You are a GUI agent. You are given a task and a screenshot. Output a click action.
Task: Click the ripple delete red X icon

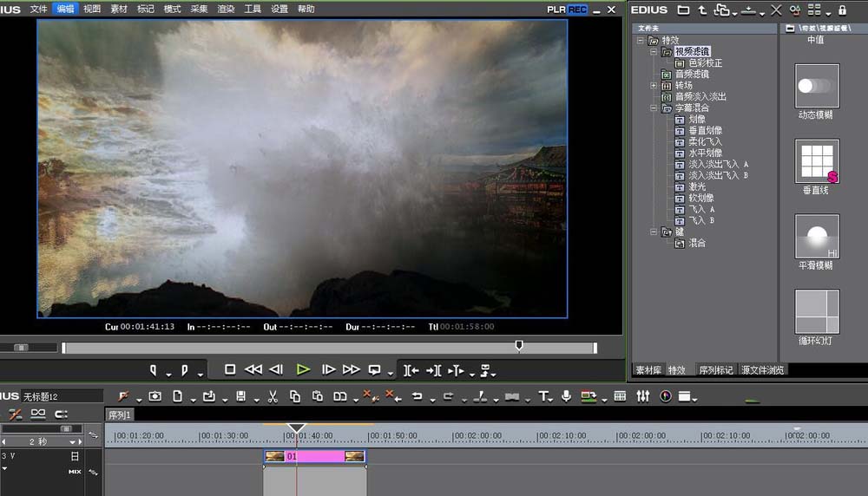coord(393,396)
